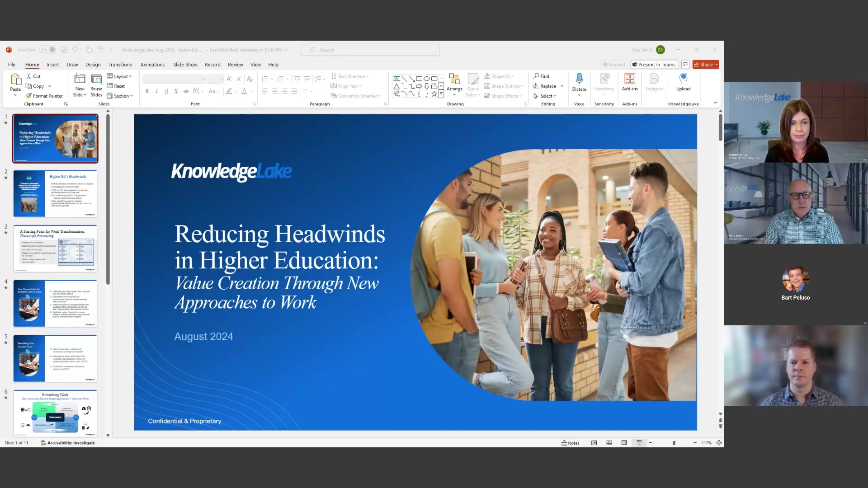Open the Paste options dropdown
The height and width of the screenshot is (488, 868).
(x=15, y=95)
